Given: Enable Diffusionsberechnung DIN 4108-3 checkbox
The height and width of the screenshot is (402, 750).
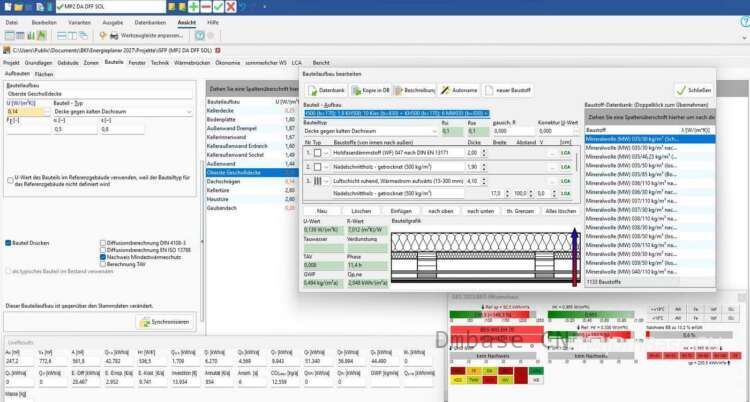Looking at the screenshot, I should tap(103, 243).
